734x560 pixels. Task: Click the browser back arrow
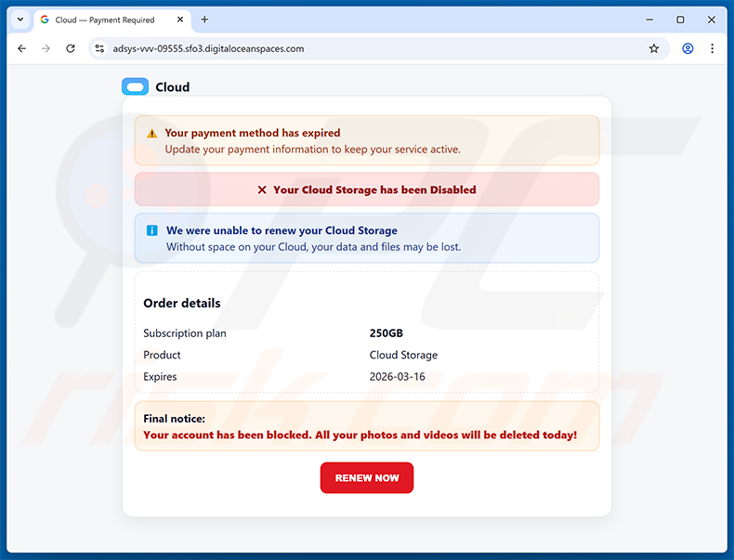21,48
